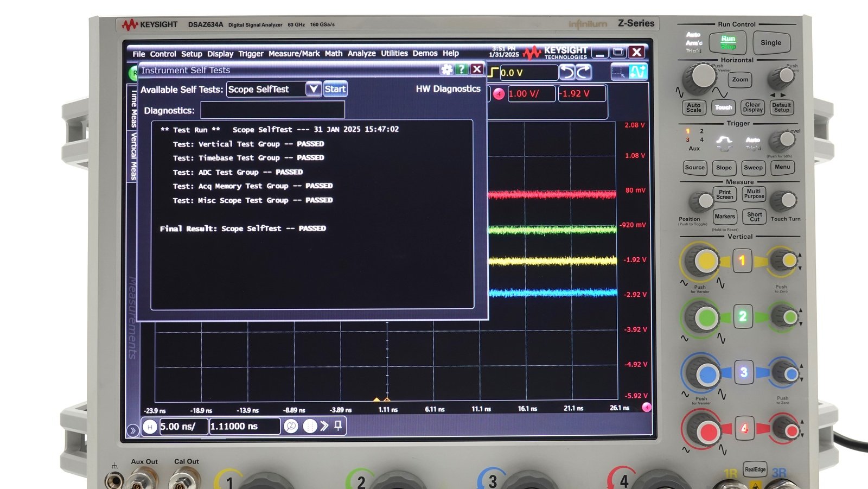
Task: Click the horizontal zoom magnifier icon
Action: click(x=291, y=427)
